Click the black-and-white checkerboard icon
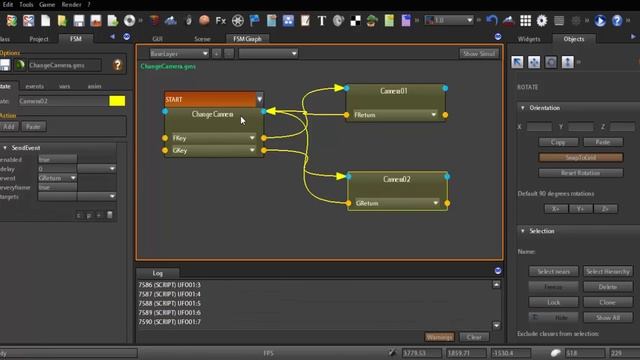Viewport: 640px width, 360px height. 356,20
